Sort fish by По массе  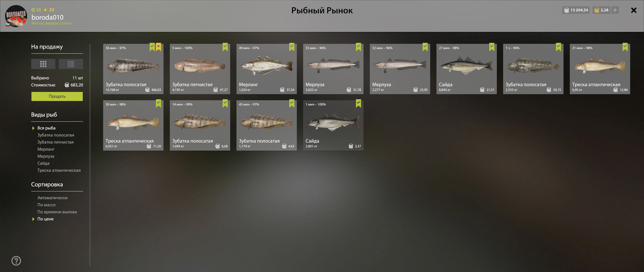(47, 205)
